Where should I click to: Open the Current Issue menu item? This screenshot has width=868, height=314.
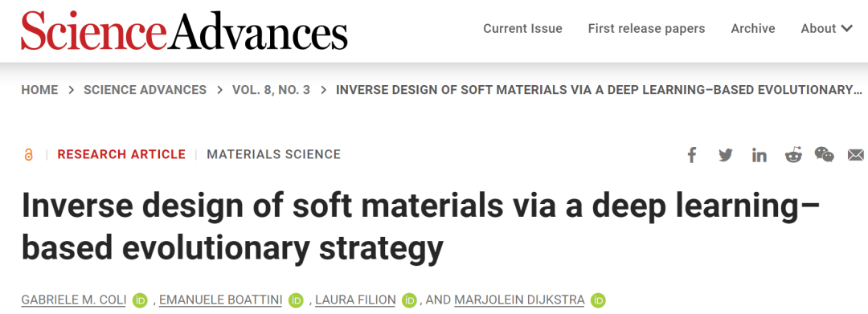(x=522, y=29)
